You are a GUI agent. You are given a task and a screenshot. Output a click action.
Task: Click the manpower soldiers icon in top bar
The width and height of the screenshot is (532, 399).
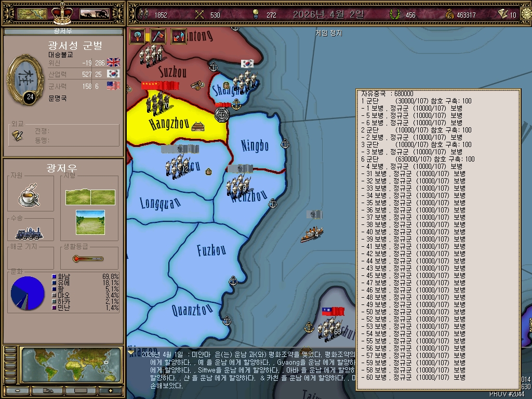(x=144, y=14)
